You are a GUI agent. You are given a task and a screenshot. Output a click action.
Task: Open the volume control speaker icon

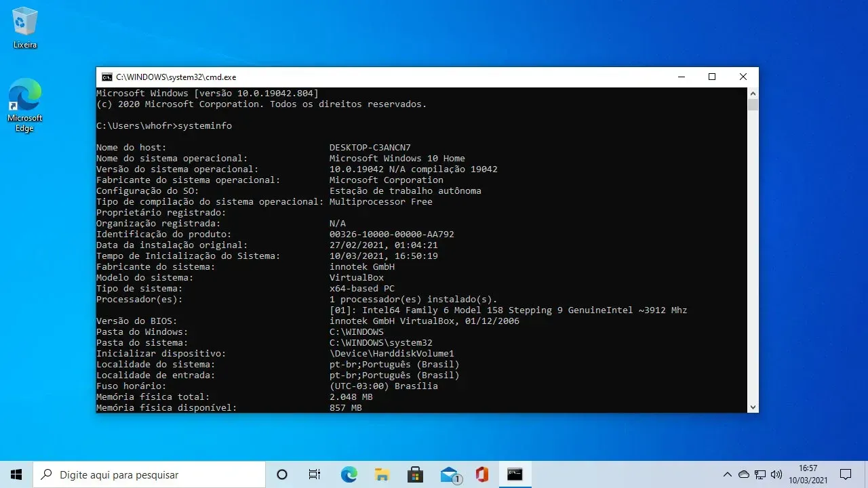777,474
